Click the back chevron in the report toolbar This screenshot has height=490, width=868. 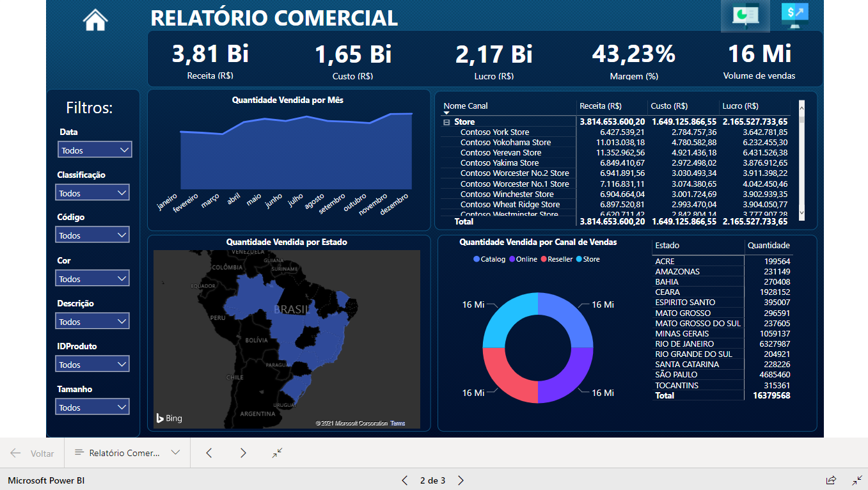click(x=209, y=452)
